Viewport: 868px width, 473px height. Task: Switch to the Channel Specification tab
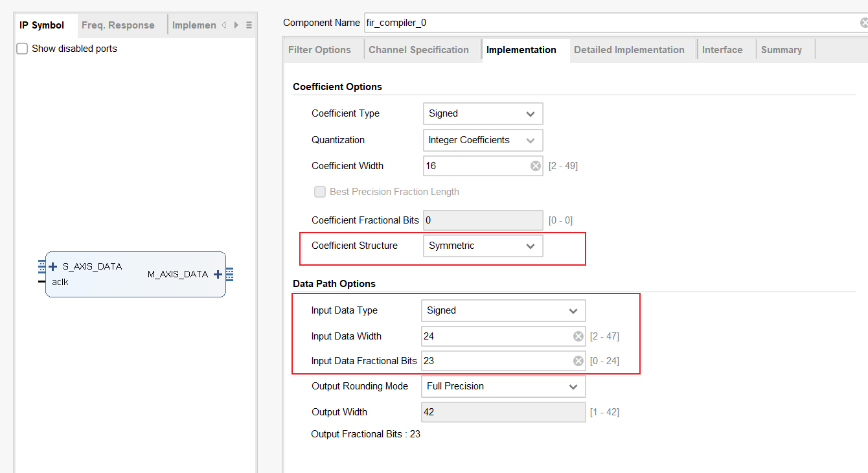coord(418,50)
